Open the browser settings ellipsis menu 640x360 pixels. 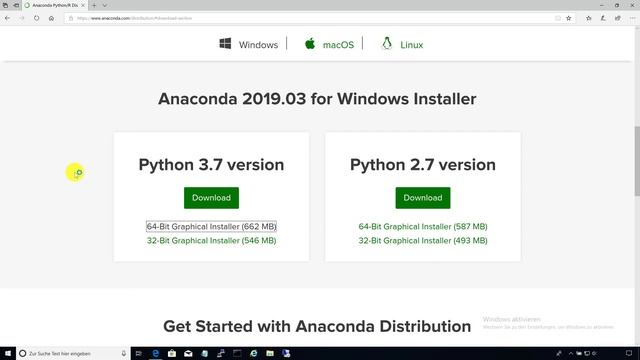(632, 18)
